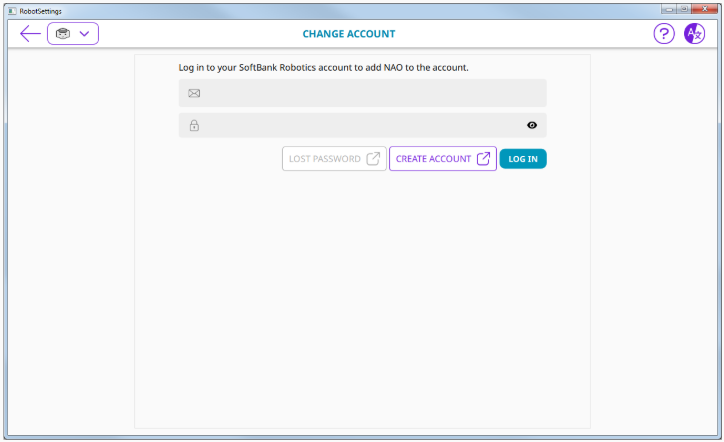
Task: Show the password with the eye icon
Action: click(x=532, y=125)
